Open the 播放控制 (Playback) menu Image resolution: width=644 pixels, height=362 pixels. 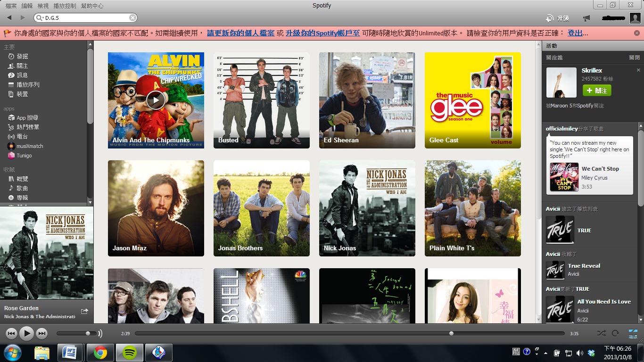[x=65, y=6]
